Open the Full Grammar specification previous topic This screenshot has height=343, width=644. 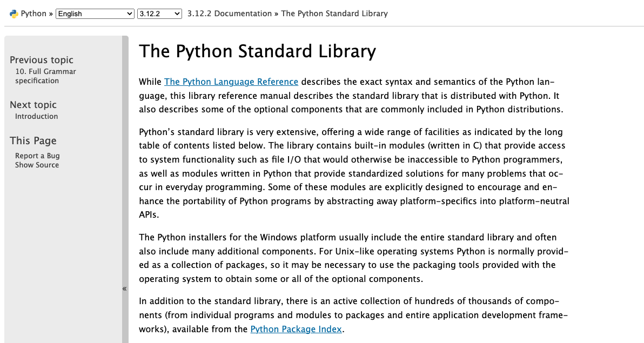click(x=45, y=76)
